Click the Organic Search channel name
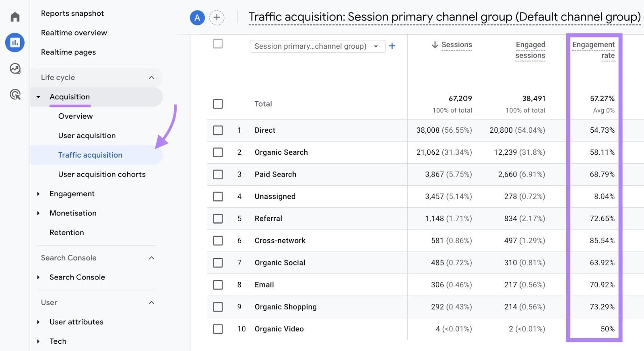This screenshot has width=644, height=351. [281, 152]
